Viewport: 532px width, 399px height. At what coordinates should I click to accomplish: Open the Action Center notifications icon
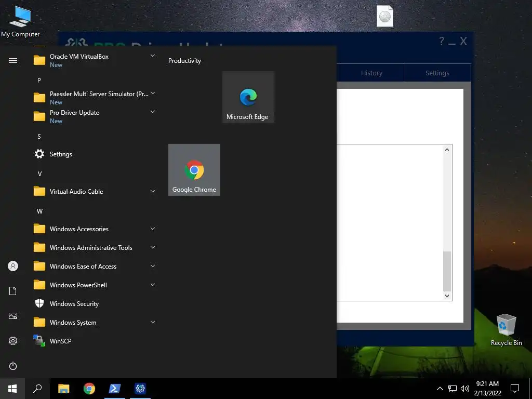tap(515, 389)
